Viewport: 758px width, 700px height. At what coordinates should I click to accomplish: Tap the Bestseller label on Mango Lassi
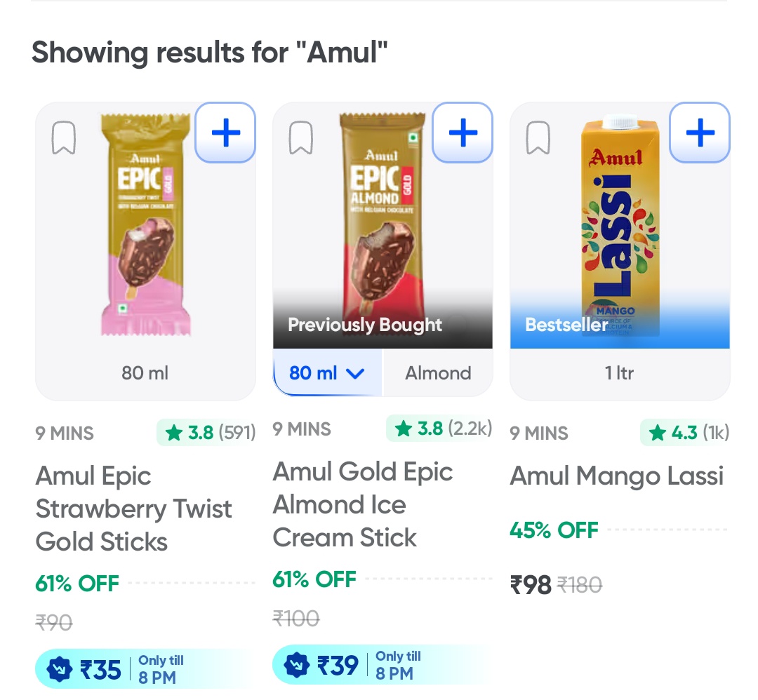click(x=566, y=325)
